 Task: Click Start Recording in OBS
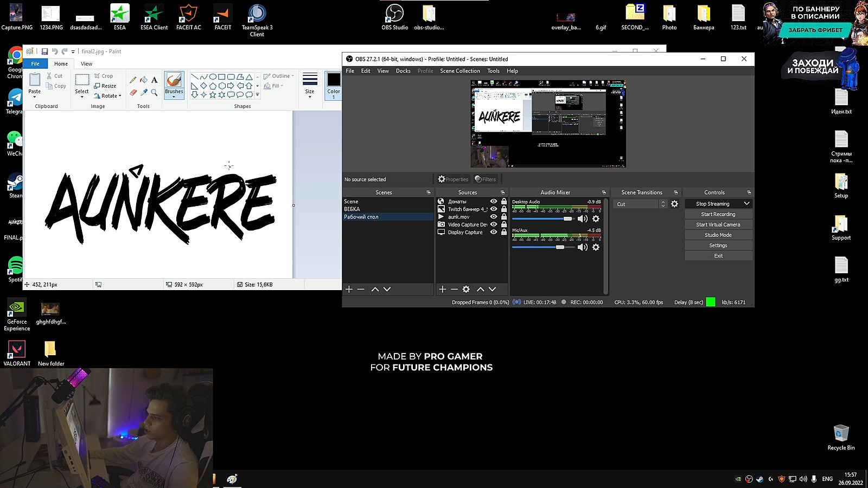pos(718,214)
